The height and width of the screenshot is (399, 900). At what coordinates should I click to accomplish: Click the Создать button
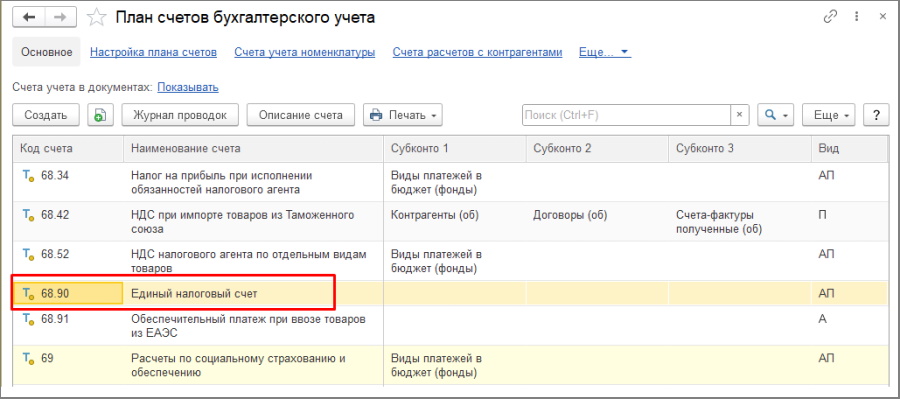tap(46, 115)
